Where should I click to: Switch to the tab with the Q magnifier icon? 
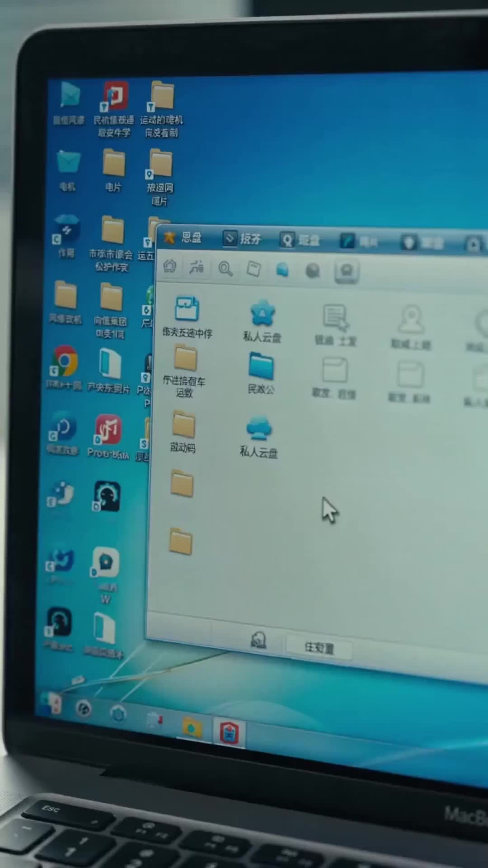[x=300, y=240]
